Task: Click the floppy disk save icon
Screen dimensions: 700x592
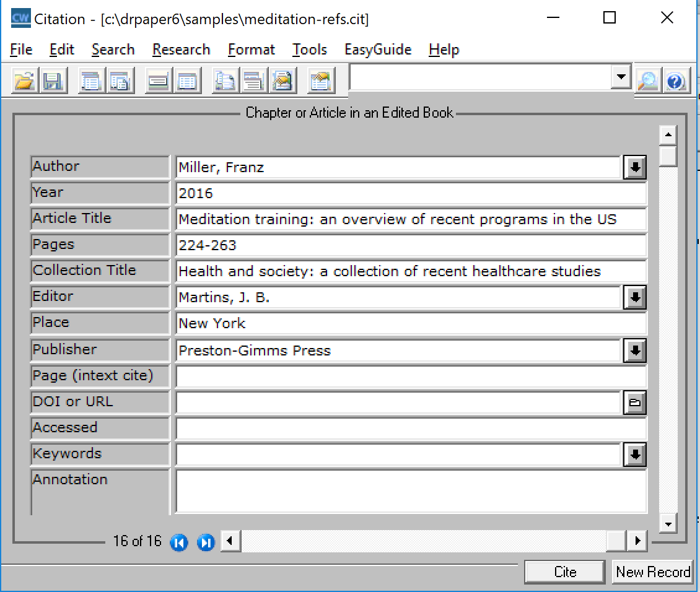Action: tap(53, 81)
